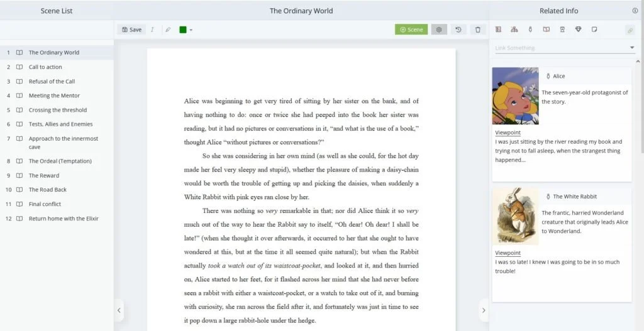Image resolution: width=644 pixels, height=331 pixels.
Task: Click the sticky note icon
Action: click(x=594, y=30)
